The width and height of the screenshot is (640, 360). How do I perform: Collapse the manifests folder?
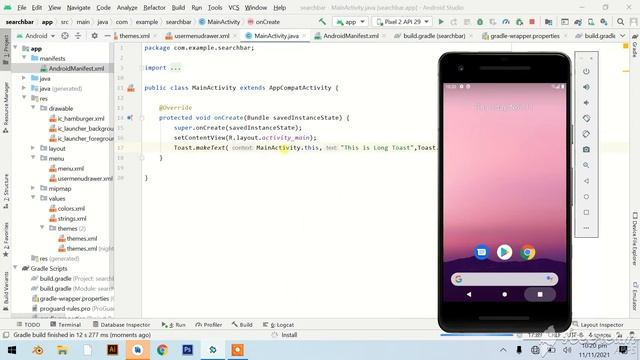(24, 58)
